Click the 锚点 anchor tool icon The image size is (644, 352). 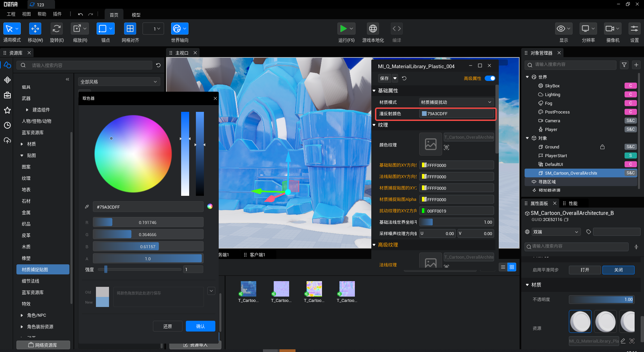point(105,29)
